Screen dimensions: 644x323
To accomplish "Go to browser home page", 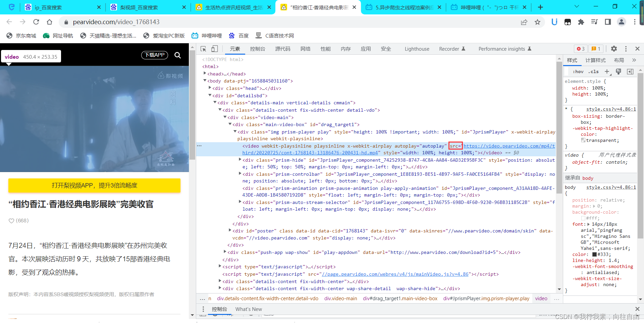I will point(49,22).
